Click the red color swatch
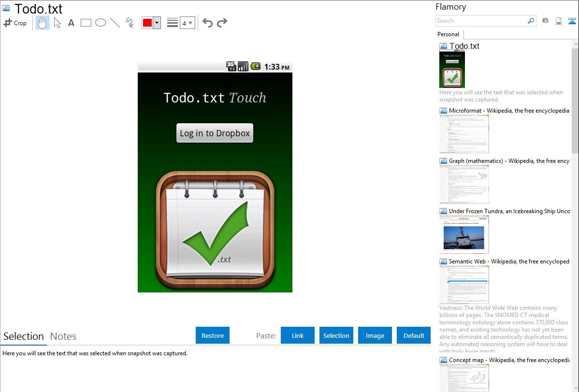 [147, 23]
